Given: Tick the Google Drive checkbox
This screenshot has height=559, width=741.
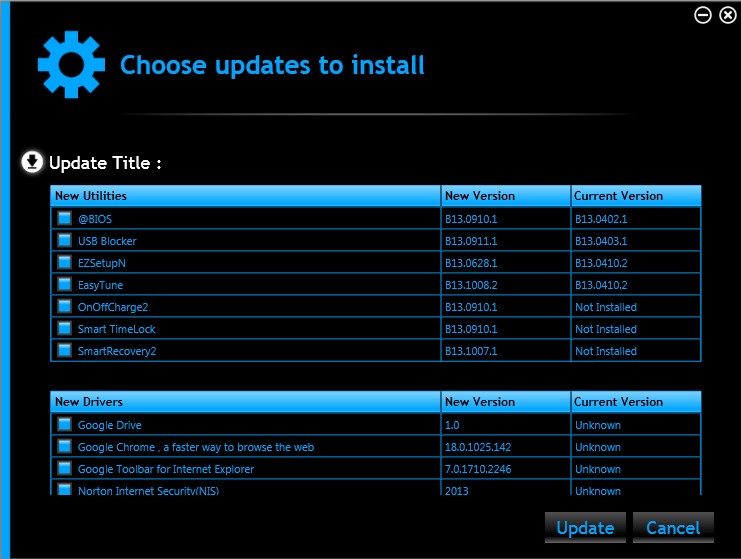Looking at the screenshot, I should (64, 424).
